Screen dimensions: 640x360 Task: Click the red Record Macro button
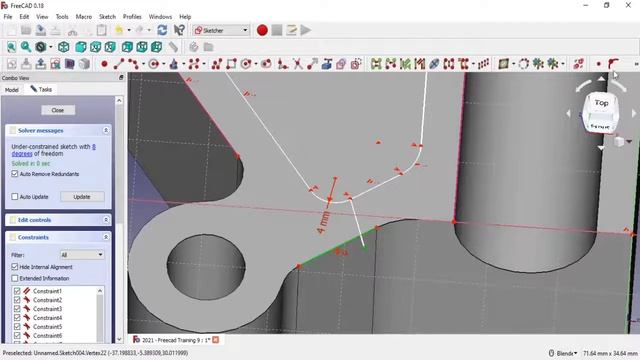tap(262, 30)
